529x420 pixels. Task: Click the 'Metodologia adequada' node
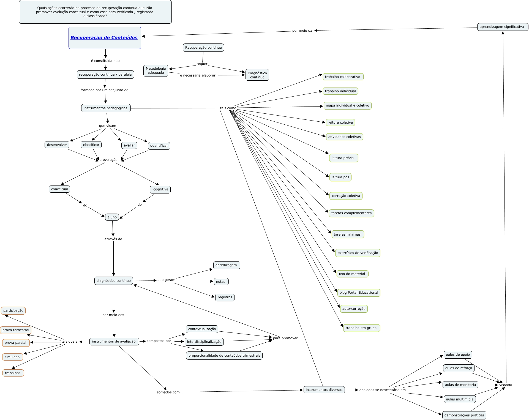(156, 71)
